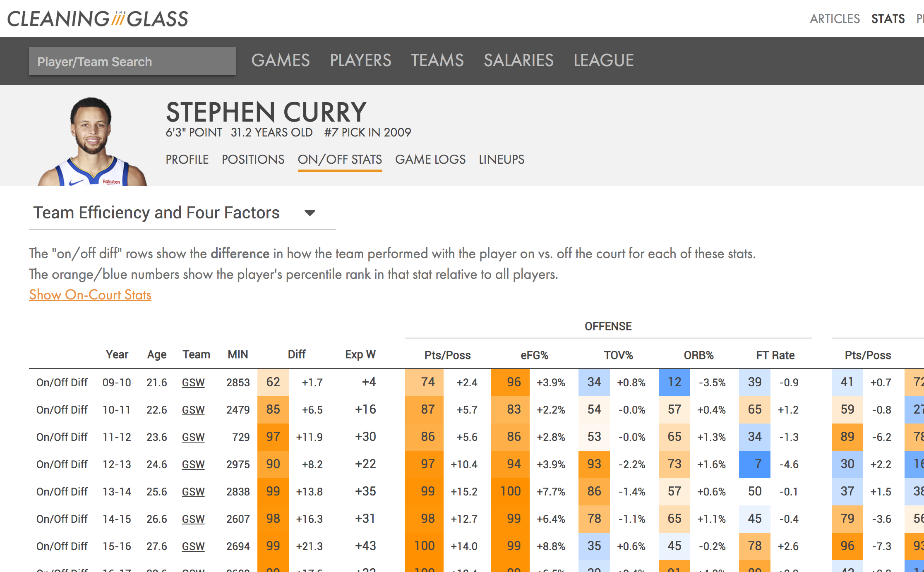Open the GSW team page from the 09-10 row
The image size is (924, 572).
click(x=193, y=383)
